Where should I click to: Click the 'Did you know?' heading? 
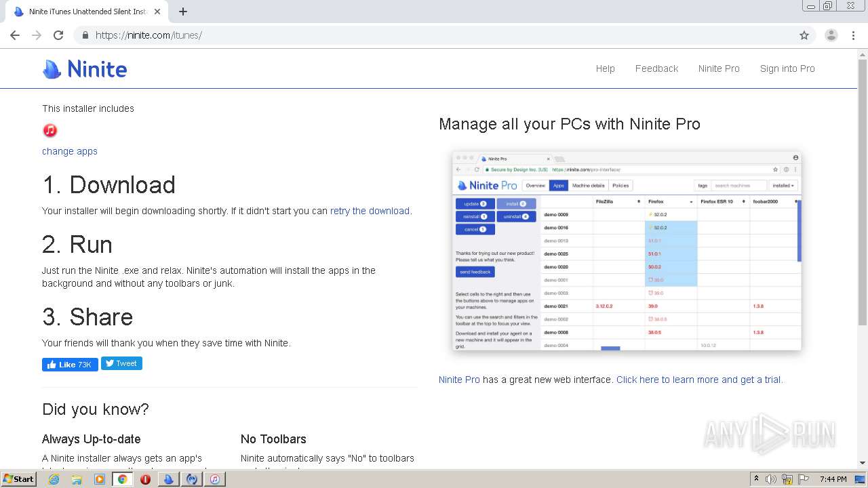[96, 409]
